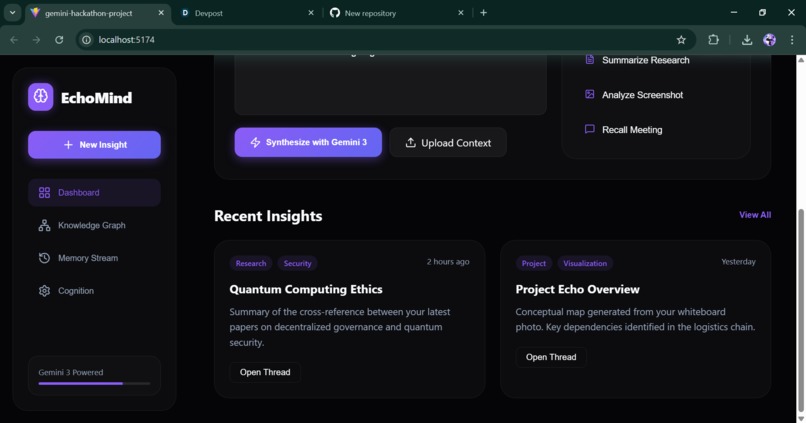Click the '2 hours ago' timestamp
The height and width of the screenshot is (423, 806).
pyautogui.click(x=448, y=262)
